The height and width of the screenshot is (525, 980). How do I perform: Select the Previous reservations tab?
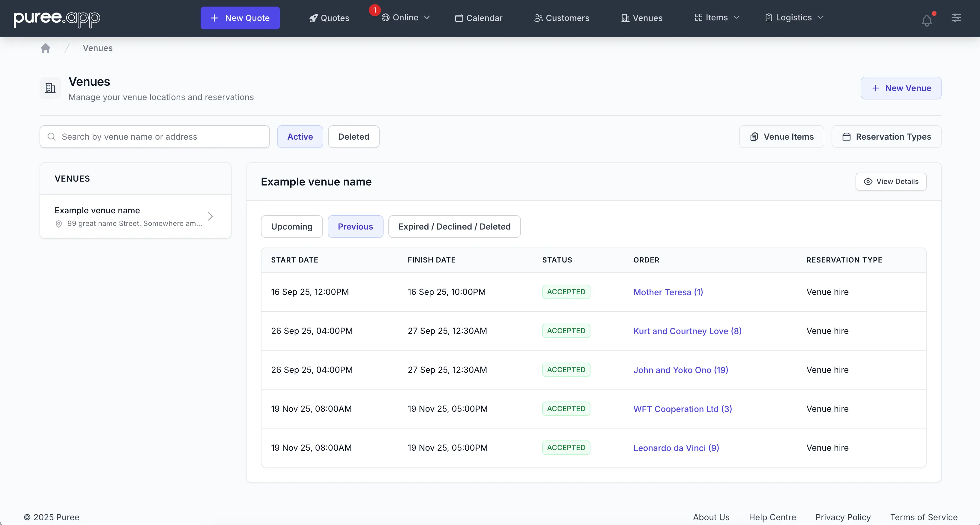click(x=355, y=226)
